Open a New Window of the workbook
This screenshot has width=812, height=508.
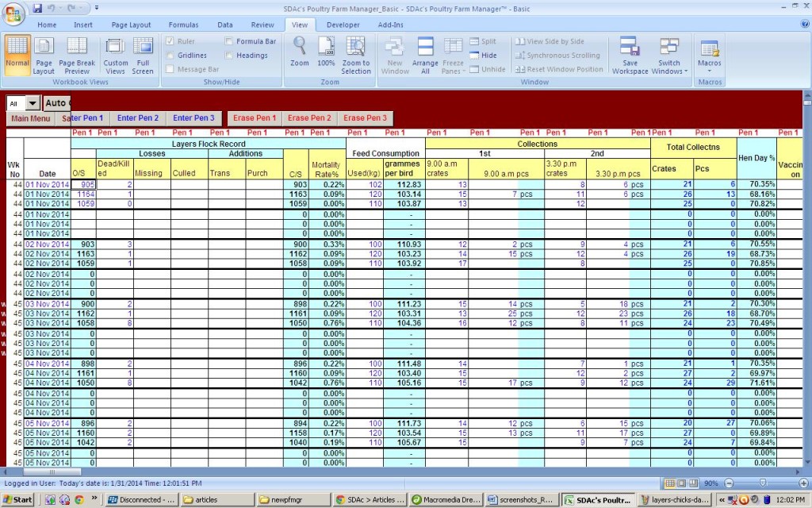click(395, 55)
